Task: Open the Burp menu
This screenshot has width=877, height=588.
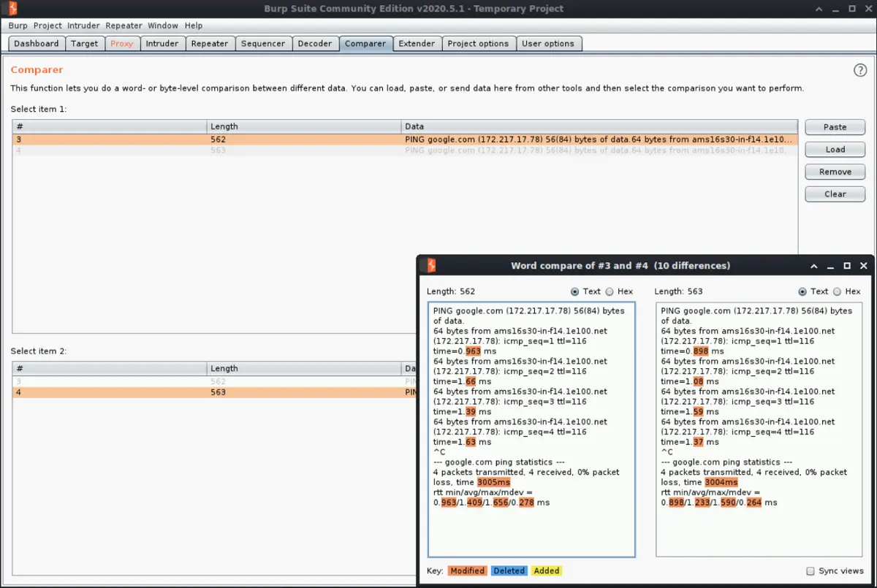Action: pos(18,25)
